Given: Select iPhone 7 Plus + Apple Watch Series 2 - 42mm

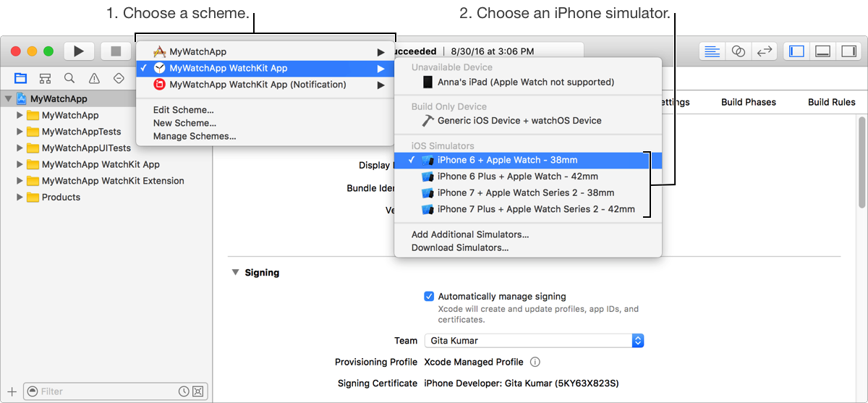Looking at the screenshot, I should (536, 209).
